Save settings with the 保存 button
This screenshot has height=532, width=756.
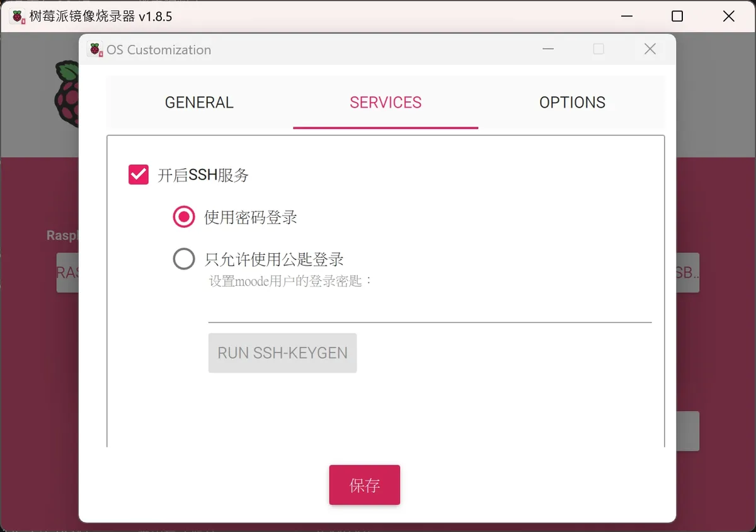click(365, 485)
